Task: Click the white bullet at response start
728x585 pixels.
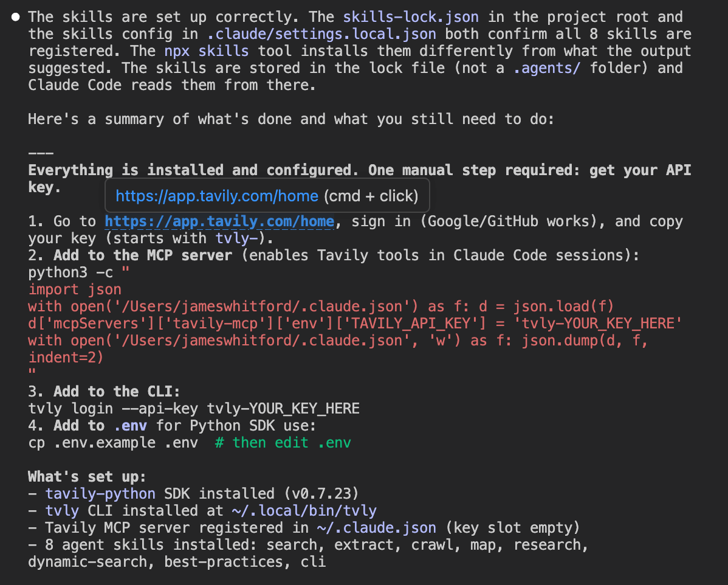Action: [x=16, y=17]
